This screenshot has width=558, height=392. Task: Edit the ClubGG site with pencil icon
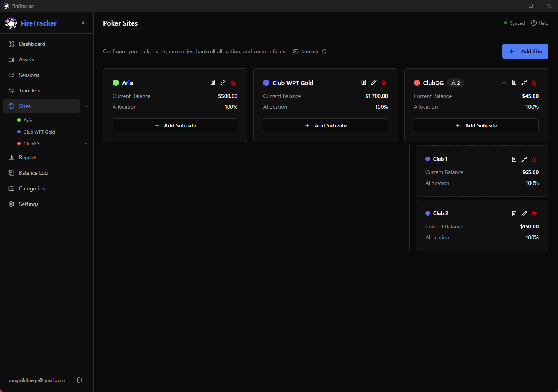coord(524,82)
